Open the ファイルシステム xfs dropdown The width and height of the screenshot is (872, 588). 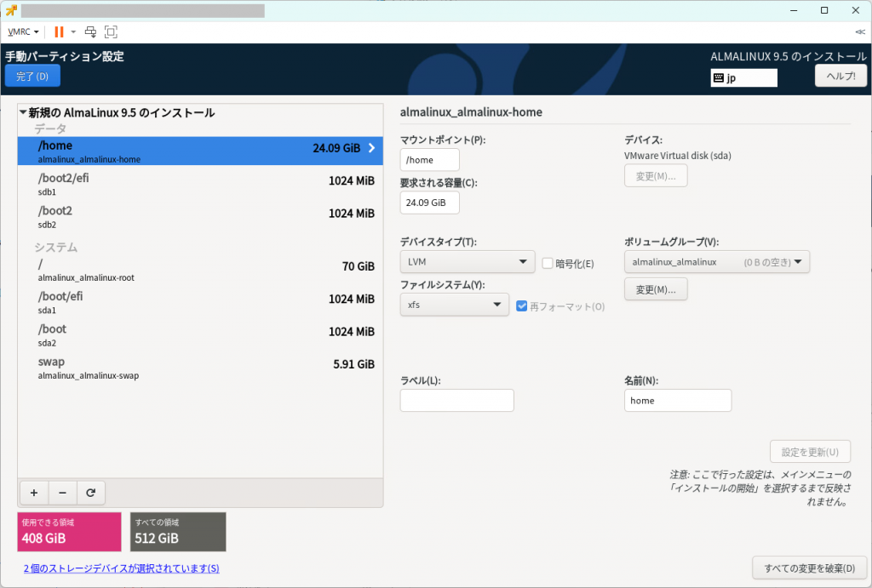pos(455,305)
